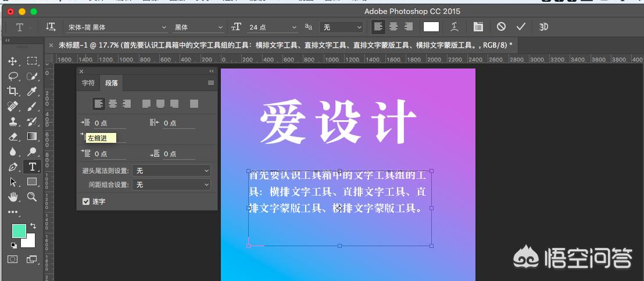Select the Lasso tool
Screen dimensions: 644x281
(x=13, y=76)
